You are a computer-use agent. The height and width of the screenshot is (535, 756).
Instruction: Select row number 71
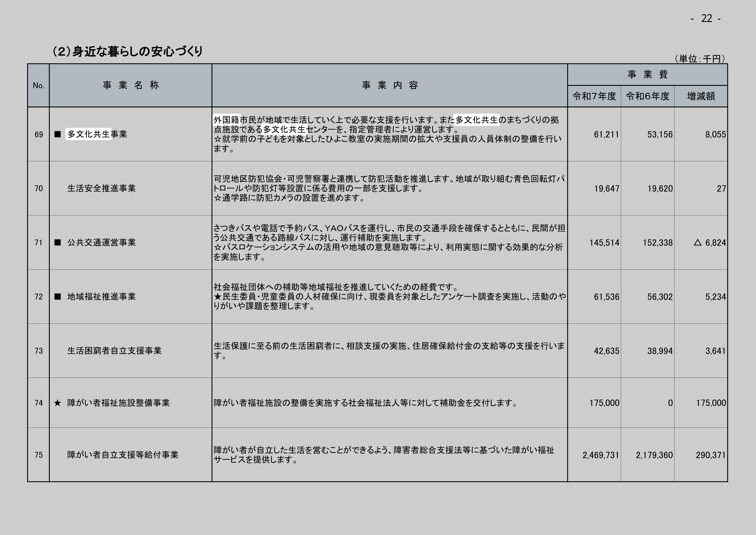tap(39, 243)
